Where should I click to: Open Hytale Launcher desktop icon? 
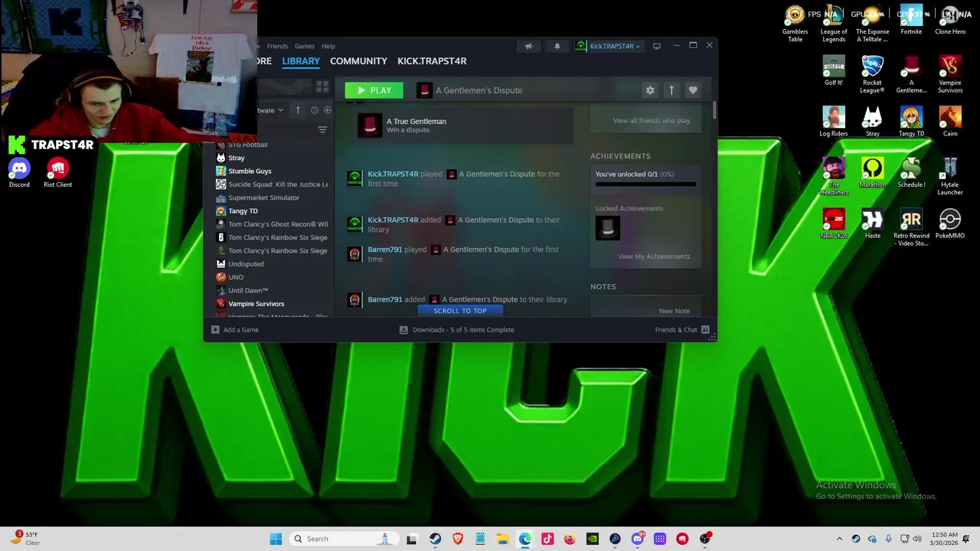coord(950,177)
